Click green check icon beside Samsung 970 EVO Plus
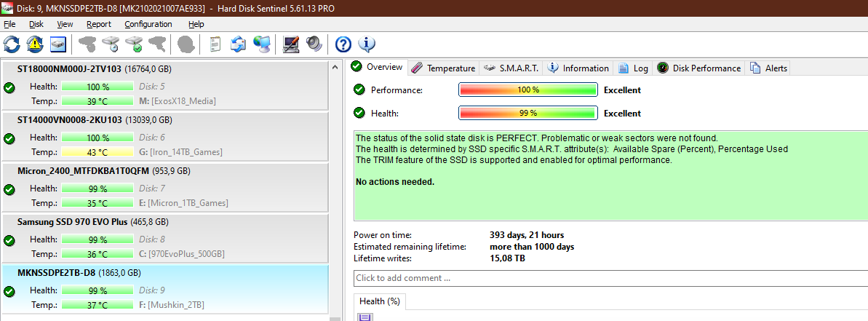Image resolution: width=868 pixels, height=321 pixels. pos(9,241)
